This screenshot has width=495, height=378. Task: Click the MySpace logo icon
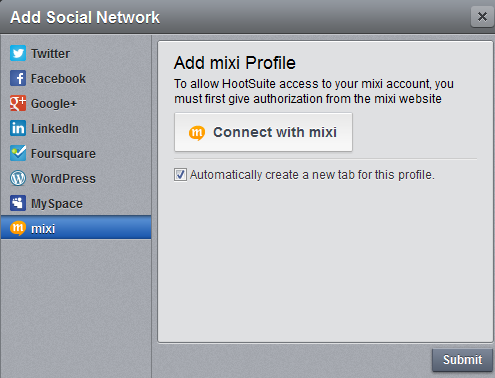(18, 203)
